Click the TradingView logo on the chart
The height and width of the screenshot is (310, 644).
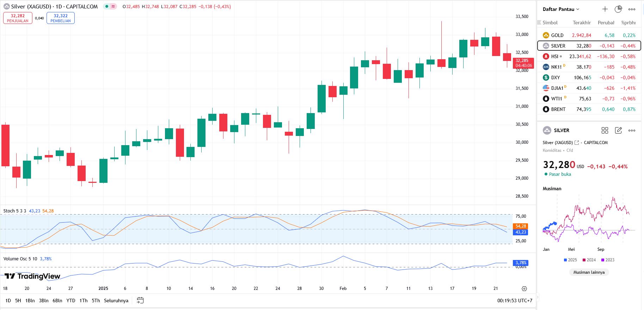pos(32,276)
